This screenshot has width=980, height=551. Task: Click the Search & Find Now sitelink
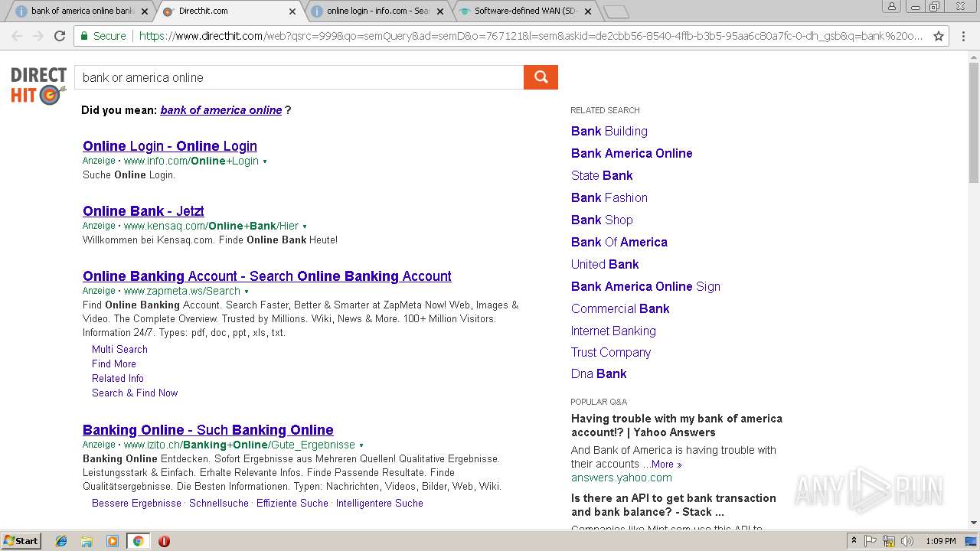tap(135, 393)
